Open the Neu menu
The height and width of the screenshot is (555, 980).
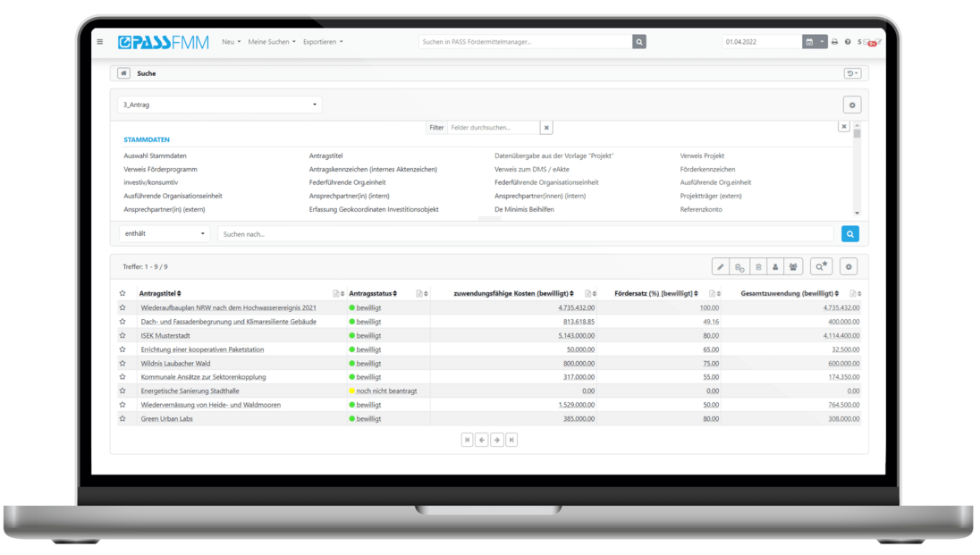point(231,42)
